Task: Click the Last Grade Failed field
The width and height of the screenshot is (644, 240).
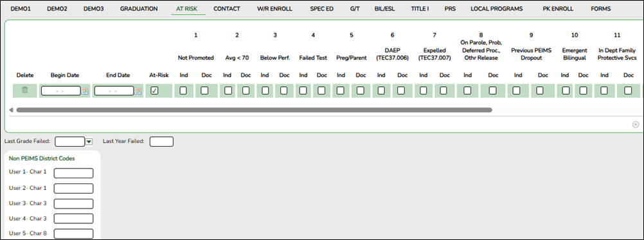Action: click(70, 142)
